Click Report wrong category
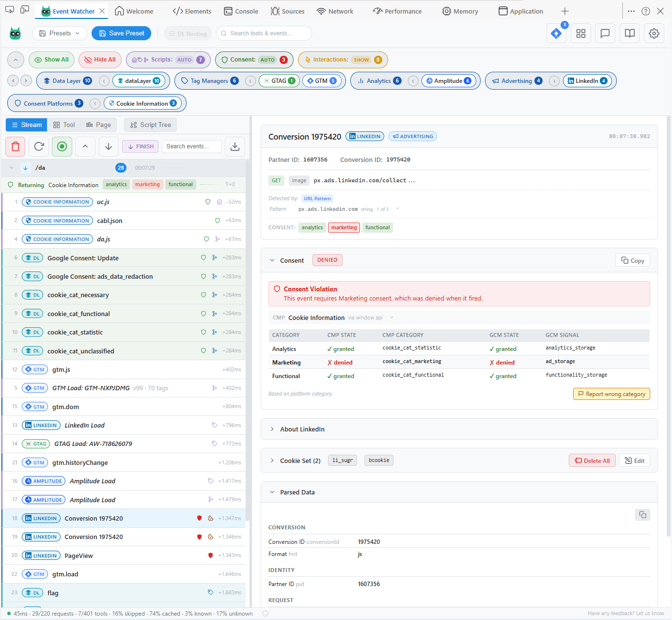 click(611, 394)
